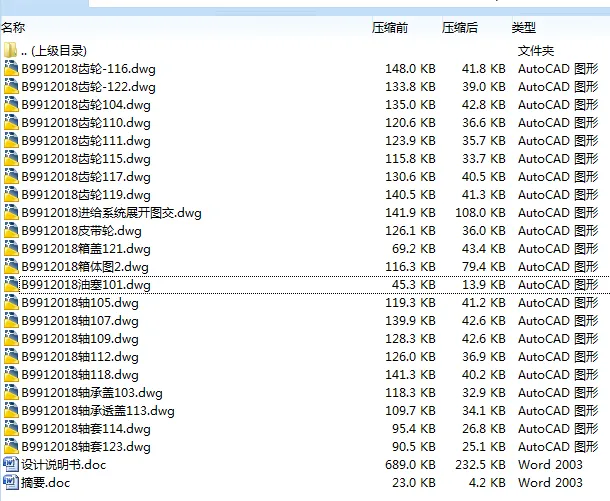Screen dimensions: 610x501
Task: Select file name B9912018轴承盖103.dwg
Action: 92,393
